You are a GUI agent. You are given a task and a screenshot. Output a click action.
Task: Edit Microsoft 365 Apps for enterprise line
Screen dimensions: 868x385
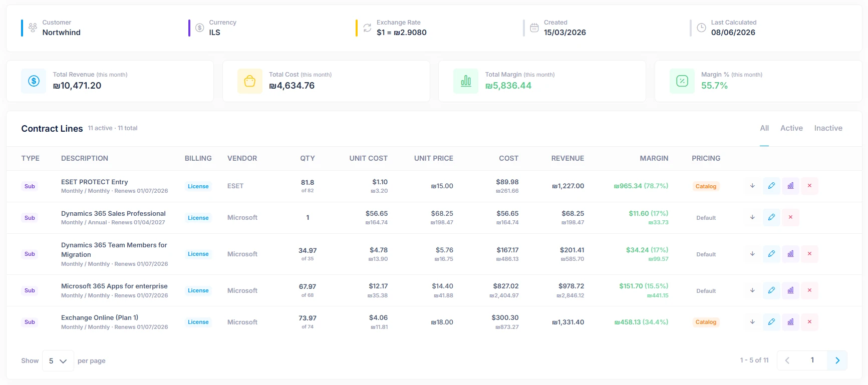tap(771, 290)
